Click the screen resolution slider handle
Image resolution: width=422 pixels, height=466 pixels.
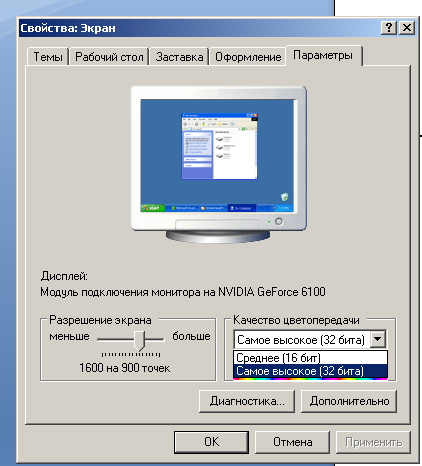point(139,341)
